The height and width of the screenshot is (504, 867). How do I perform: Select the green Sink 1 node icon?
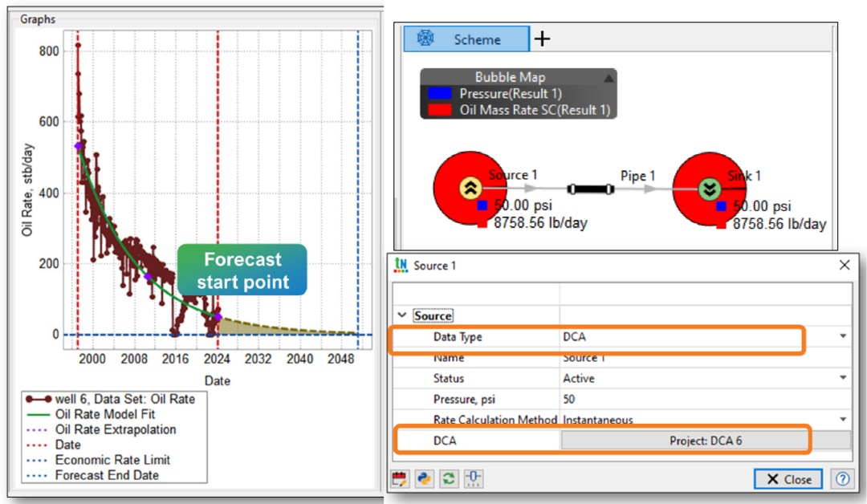click(x=709, y=189)
